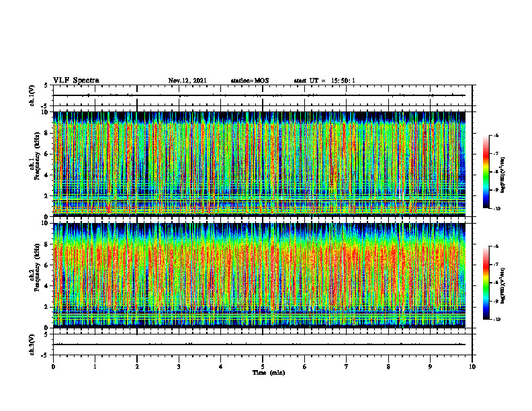Image resolution: width=532 pixels, height=411 pixels.
Task: Click the time axis tick label "7"
Action: pos(347,367)
